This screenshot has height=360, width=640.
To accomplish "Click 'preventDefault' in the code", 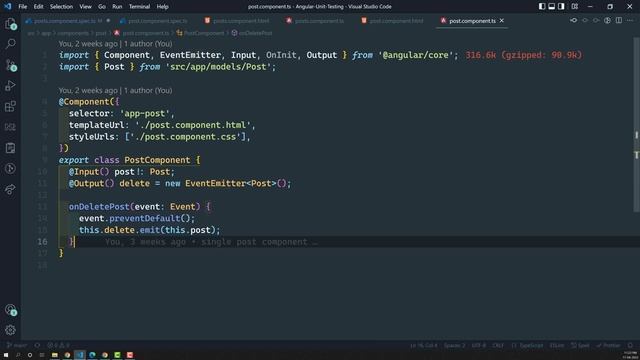I will (144, 218).
